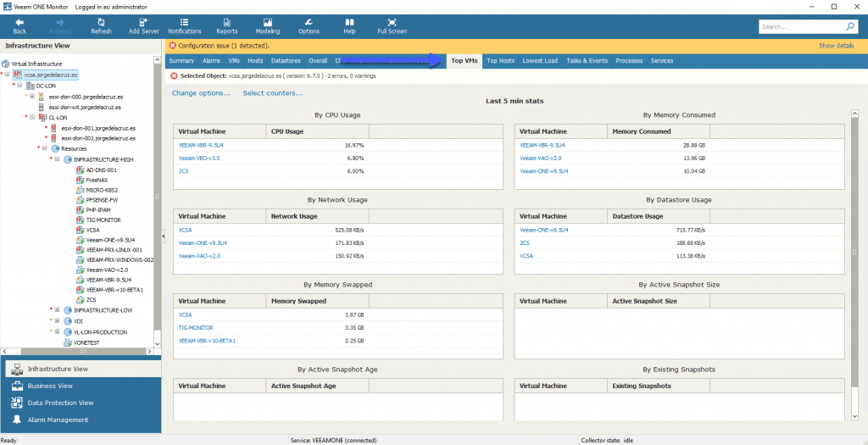Click the Change options link
868x445 pixels.
coord(201,93)
